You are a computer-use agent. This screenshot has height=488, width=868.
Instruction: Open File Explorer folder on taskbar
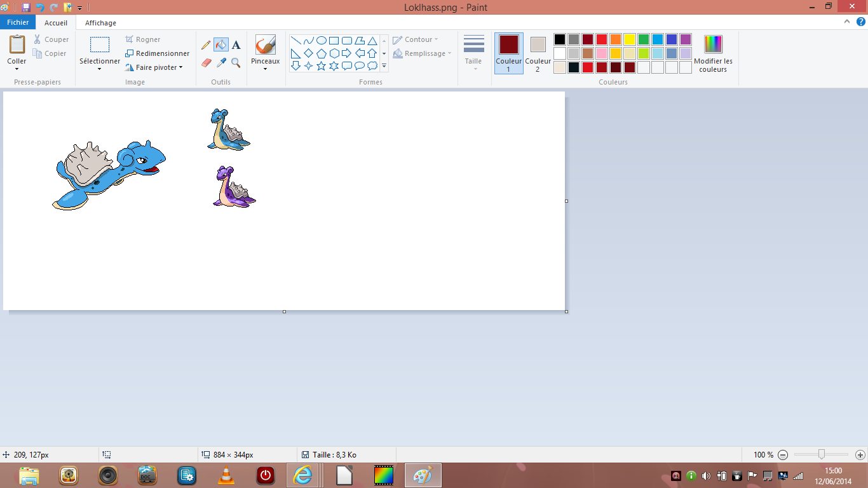coord(29,475)
